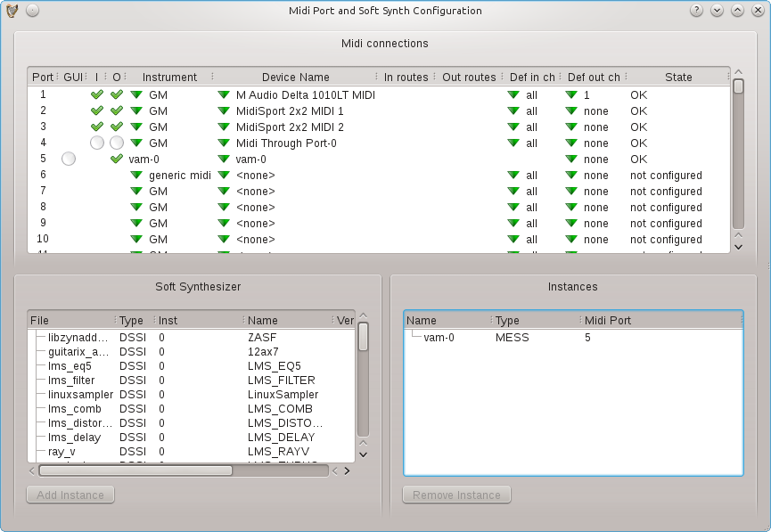The height and width of the screenshot is (532, 771).
Task: Click the Midi Port column header
Action: (x=662, y=321)
